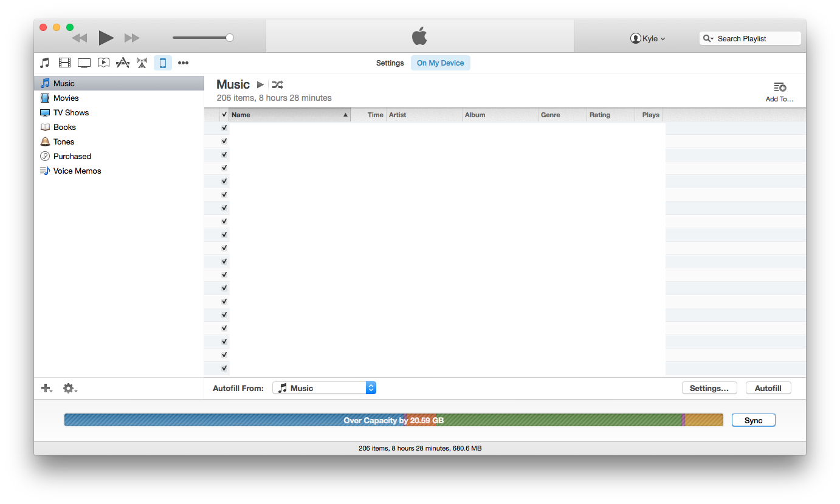Select Tones in the device sidebar
Viewport: 840px width, 504px height.
point(119,141)
